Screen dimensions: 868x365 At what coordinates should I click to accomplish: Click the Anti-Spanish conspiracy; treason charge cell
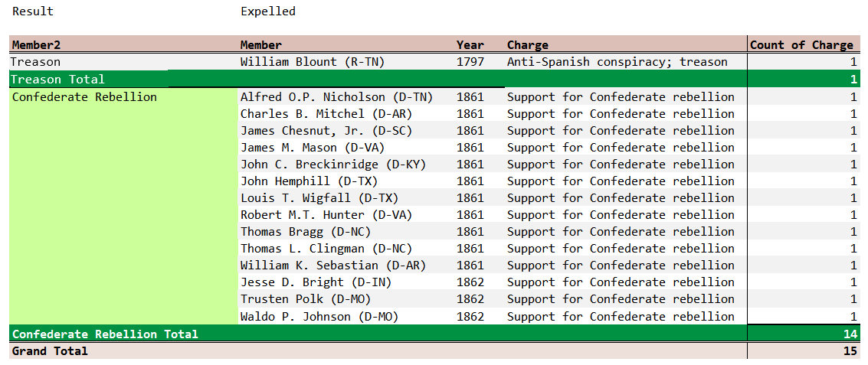pos(617,62)
